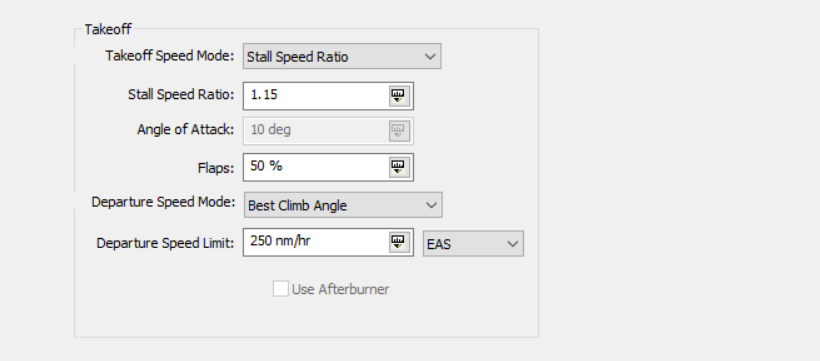Screen dimensions: 820x361
Task: Click the greyed unit icon in Angle of Attack field
Action: coord(398,131)
